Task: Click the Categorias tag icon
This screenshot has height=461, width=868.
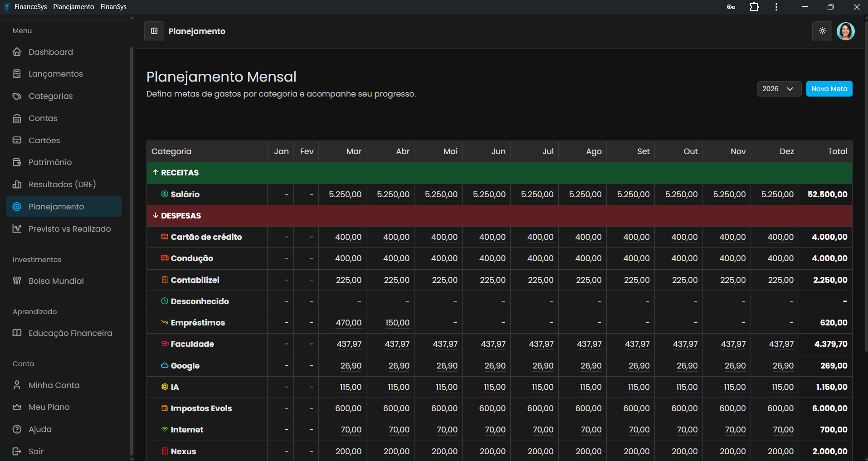Action: pyautogui.click(x=17, y=96)
